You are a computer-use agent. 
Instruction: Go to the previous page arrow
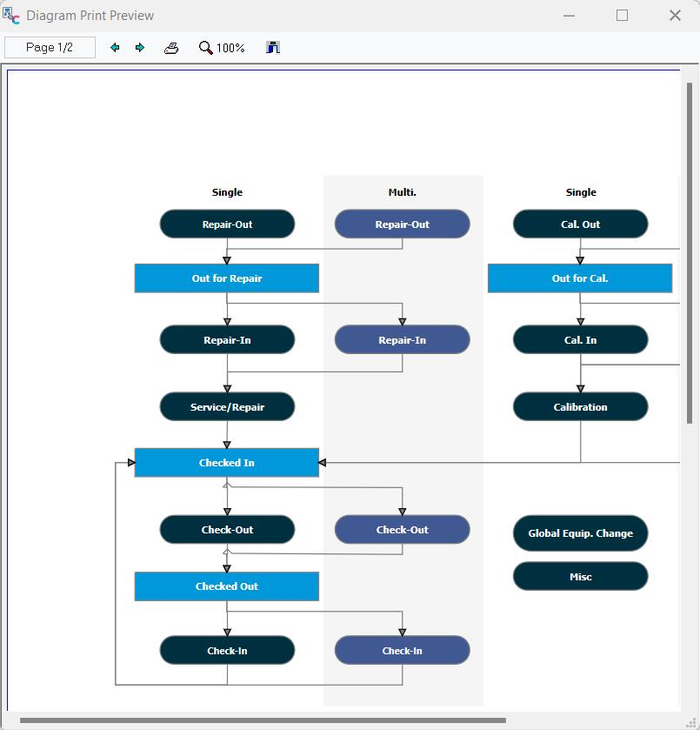pos(115,48)
